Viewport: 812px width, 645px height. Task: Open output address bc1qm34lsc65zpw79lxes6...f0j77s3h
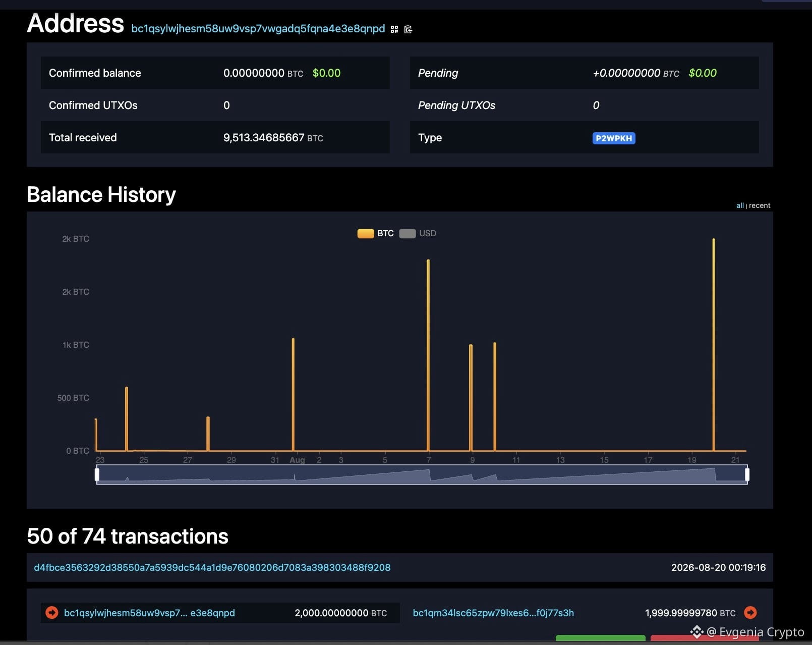point(493,613)
